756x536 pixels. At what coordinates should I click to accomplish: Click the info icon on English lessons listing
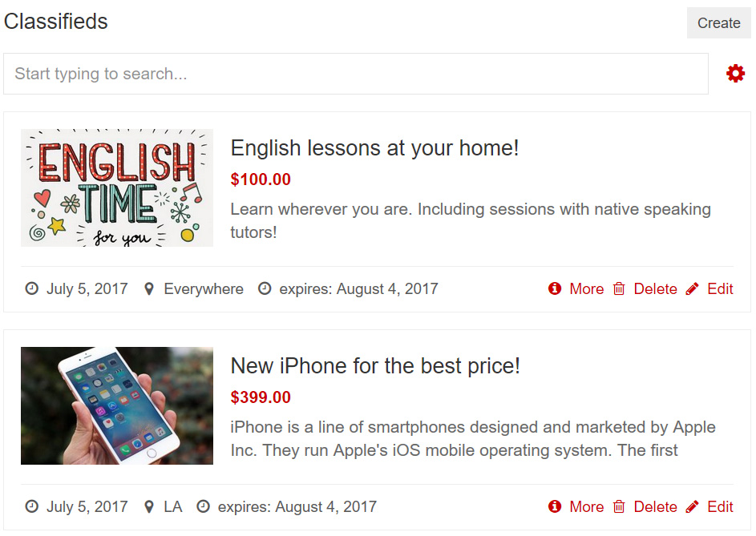click(555, 288)
